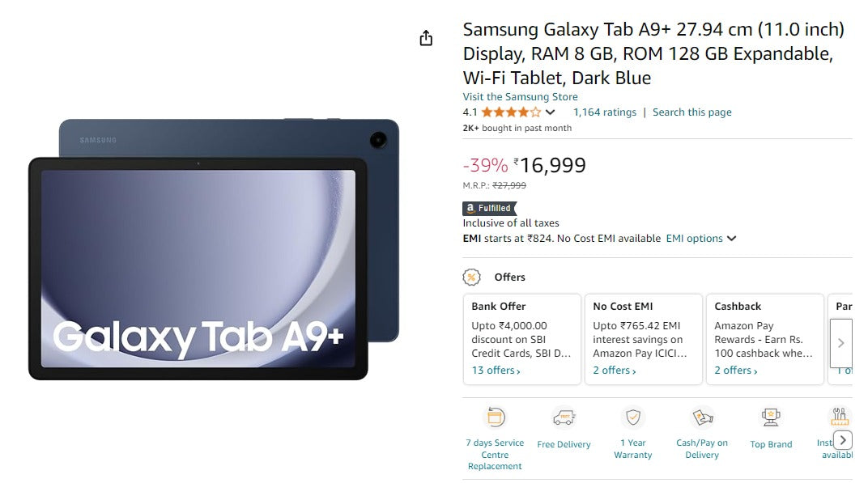868x483 pixels.
Task: View 2 offers under Cashback
Action: click(x=735, y=371)
